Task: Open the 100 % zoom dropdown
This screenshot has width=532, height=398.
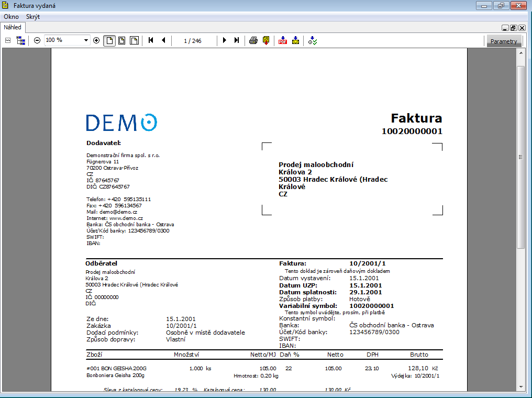Action: (x=86, y=40)
